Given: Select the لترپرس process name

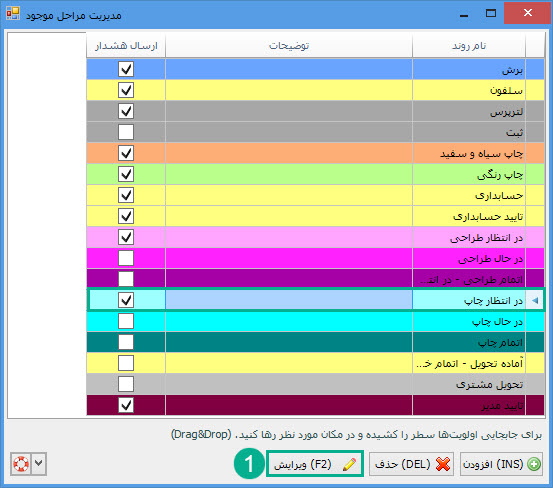Looking at the screenshot, I should (469, 111).
